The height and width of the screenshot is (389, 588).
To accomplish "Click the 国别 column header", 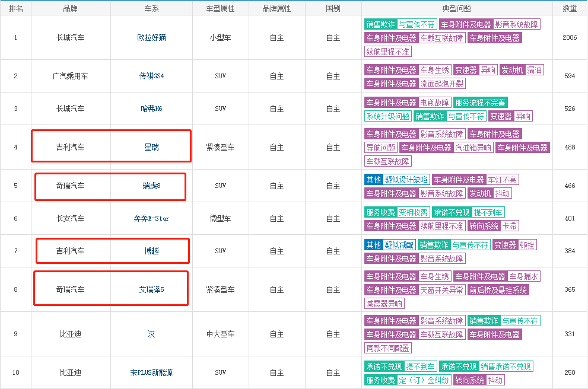I will click(x=333, y=8).
